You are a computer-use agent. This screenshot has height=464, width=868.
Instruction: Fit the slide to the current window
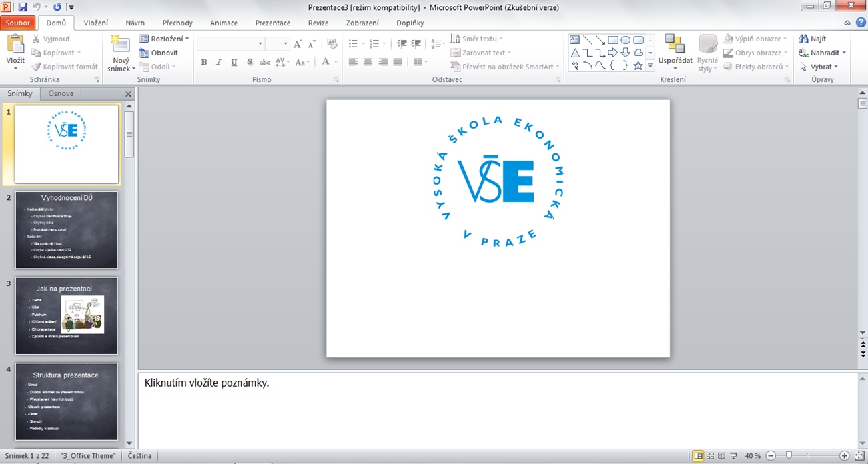click(859, 456)
